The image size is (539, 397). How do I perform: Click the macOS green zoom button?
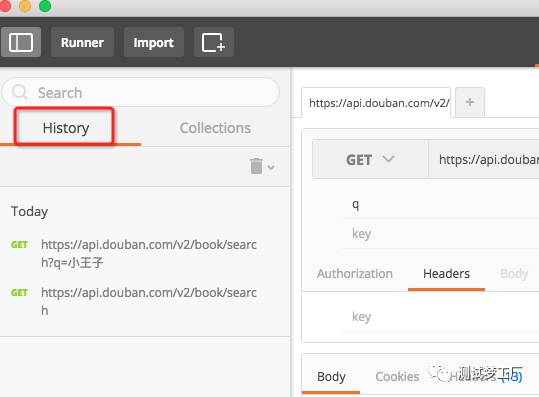(45, 6)
